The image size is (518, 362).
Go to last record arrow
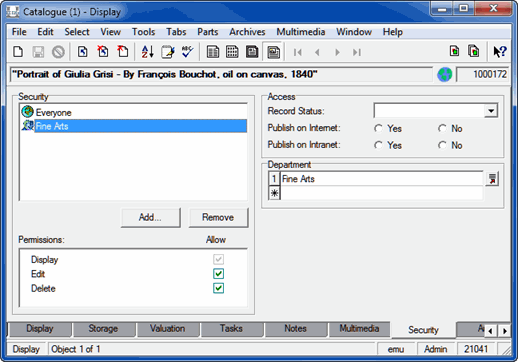[357, 52]
